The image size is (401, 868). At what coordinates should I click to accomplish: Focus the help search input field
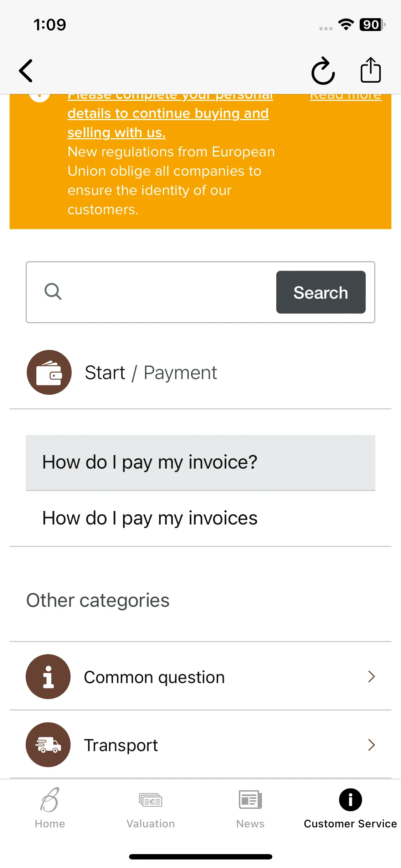point(168,292)
